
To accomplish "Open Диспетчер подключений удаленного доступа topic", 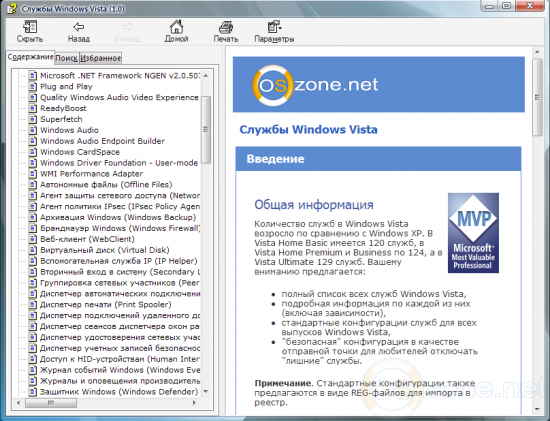I will (120, 315).
